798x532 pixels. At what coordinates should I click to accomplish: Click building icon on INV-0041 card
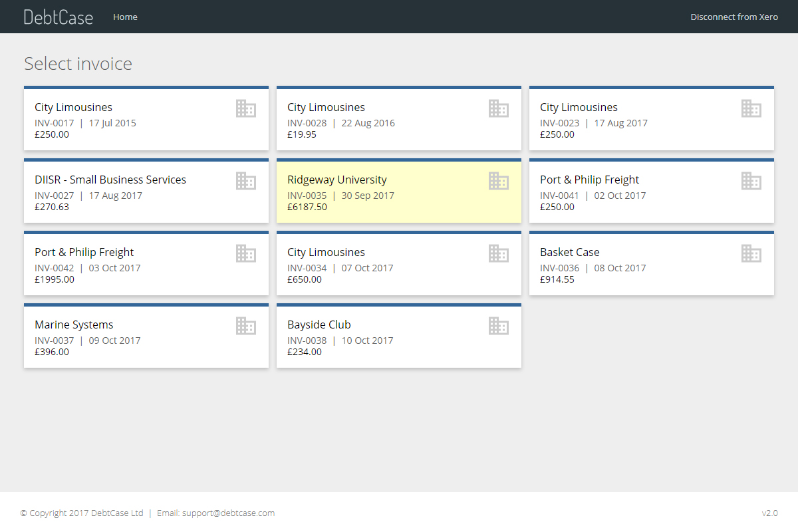coord(751,181)
